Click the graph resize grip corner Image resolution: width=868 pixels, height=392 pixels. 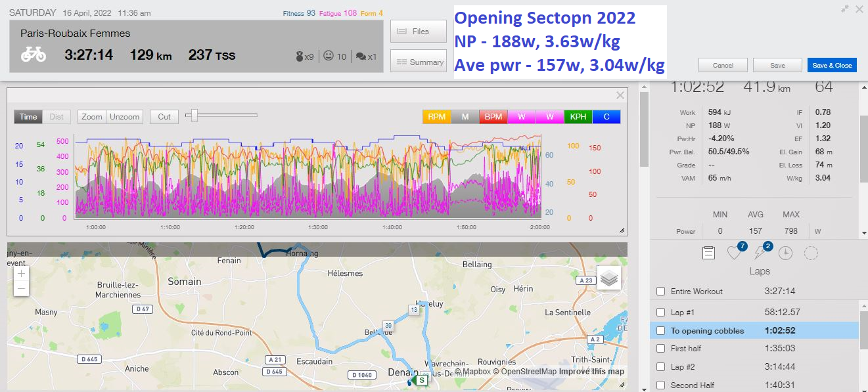pos(622,230)
